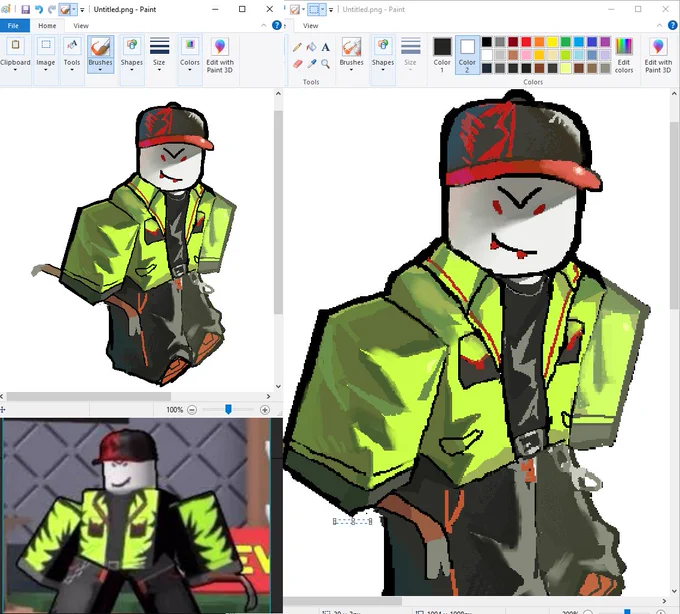
Task: Select the Eraser tool in right window
Action: coord(298,64)
